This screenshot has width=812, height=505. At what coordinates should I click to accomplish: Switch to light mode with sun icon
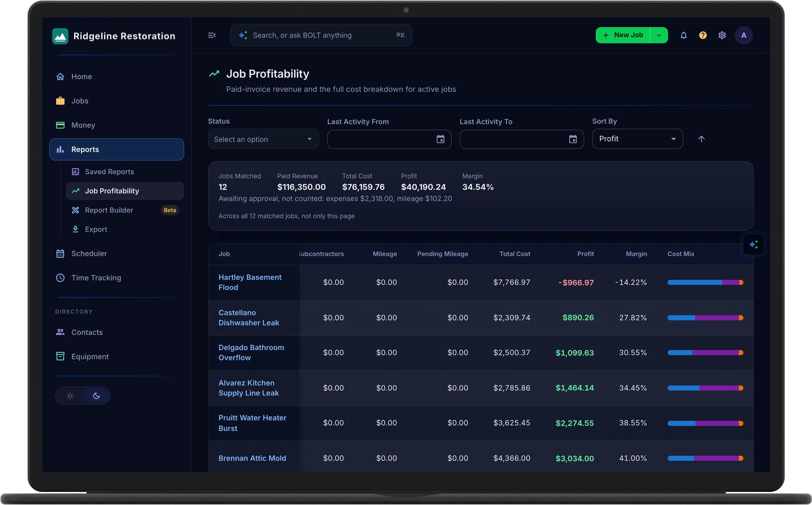click(x=70, y=396)
